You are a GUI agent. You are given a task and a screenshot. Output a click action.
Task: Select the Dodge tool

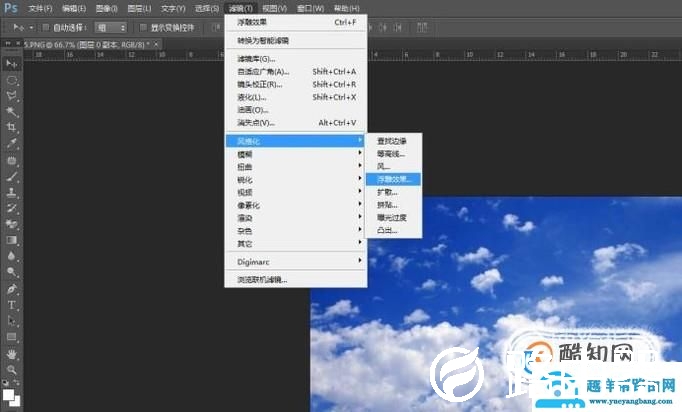[x=12, y=272]
